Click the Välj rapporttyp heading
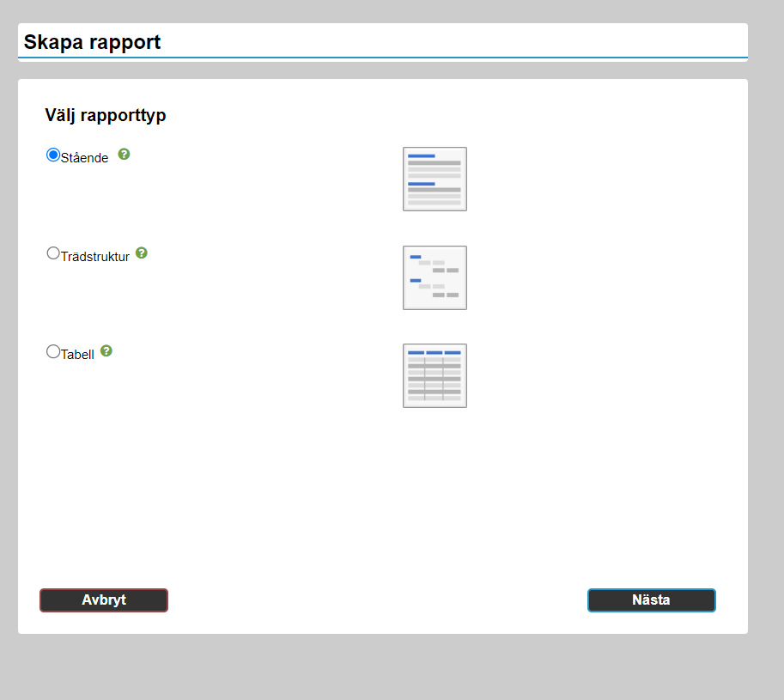Screen dimensions: 784x700 tap(106, 115)
